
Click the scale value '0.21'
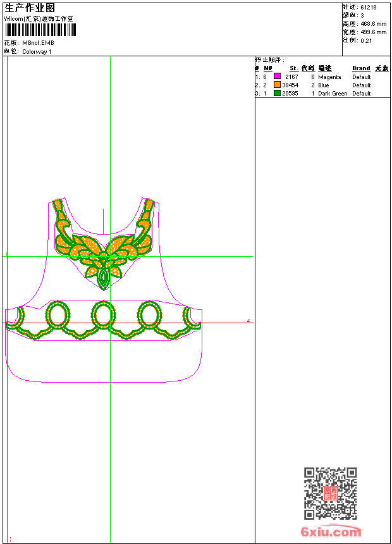(x=366, y=41)
